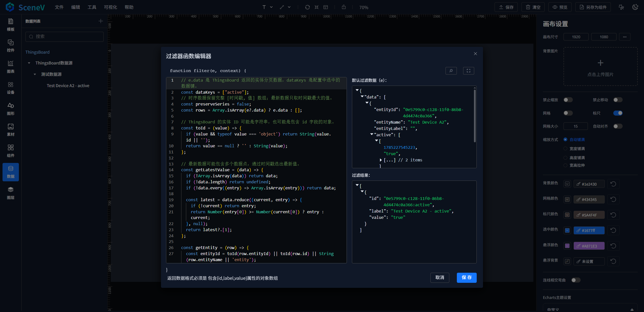The width and height of the screenshot is (644, 312).
Task: Select the line drawing tool in toolbar
Action: (282, 7)
